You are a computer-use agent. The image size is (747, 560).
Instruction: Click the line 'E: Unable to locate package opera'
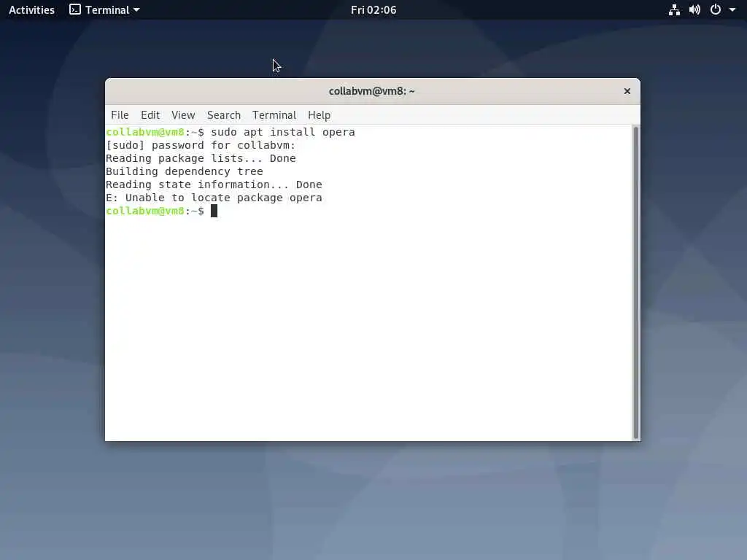[x=214, y=198]
